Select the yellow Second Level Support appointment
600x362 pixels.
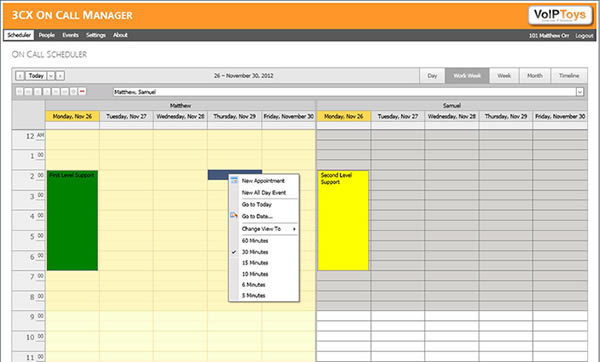(343, 220)
